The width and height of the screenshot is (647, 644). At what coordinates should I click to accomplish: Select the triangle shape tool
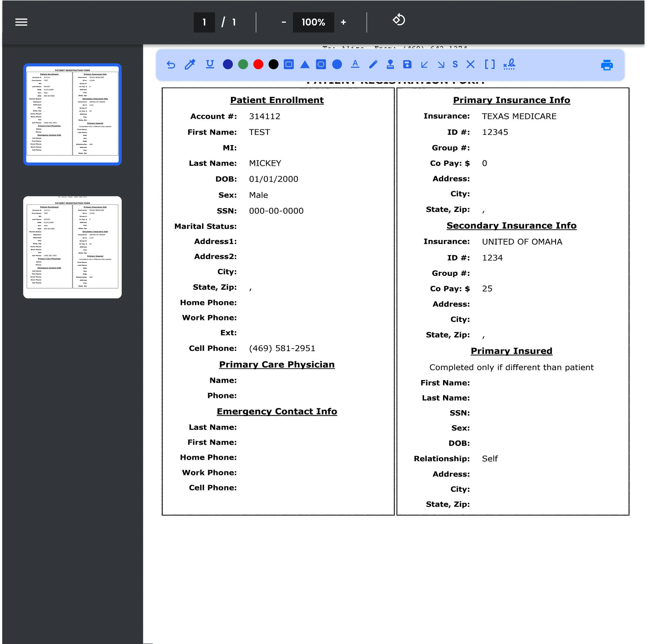[305, 64]
